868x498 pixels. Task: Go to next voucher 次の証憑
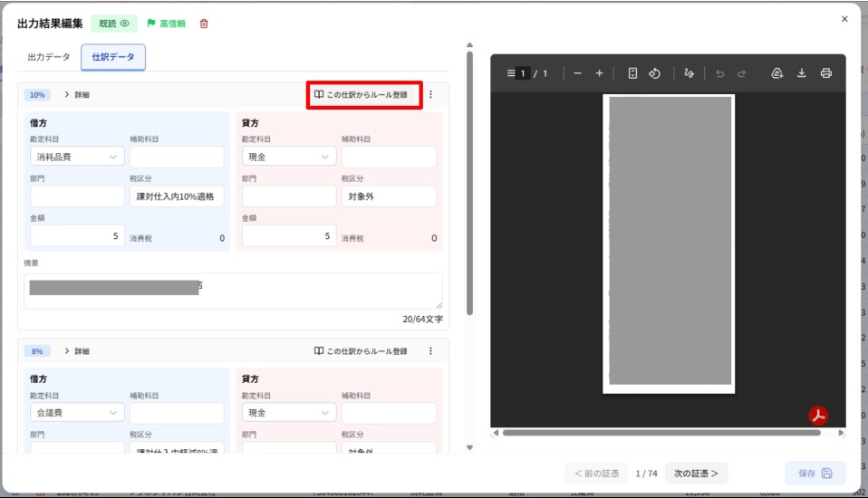696,473
